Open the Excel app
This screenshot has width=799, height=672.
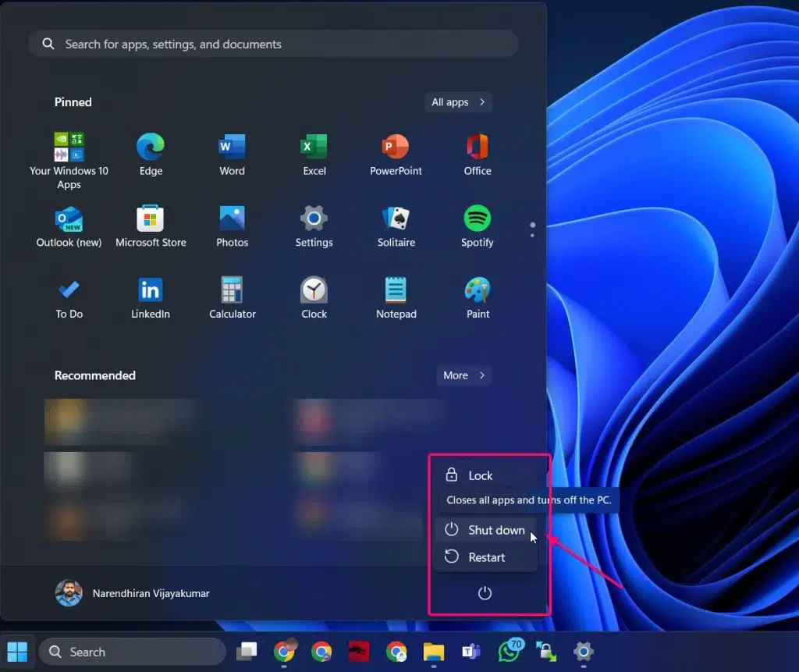pos(314,154)
